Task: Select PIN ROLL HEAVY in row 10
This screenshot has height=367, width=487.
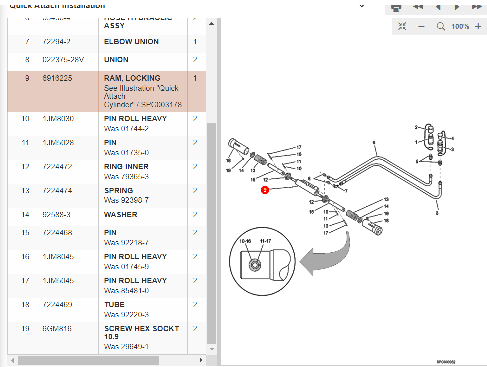Action: click(x=135, y=119)
